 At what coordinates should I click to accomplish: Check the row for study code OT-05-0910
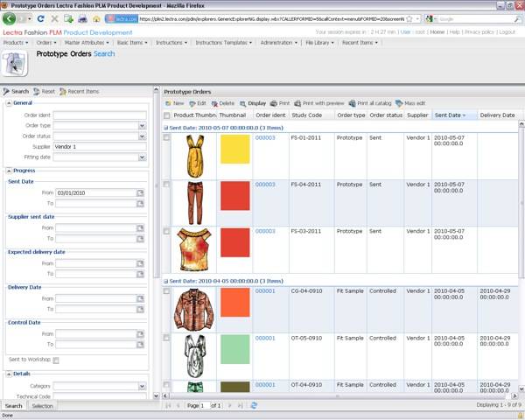click(x=166, y=338)
